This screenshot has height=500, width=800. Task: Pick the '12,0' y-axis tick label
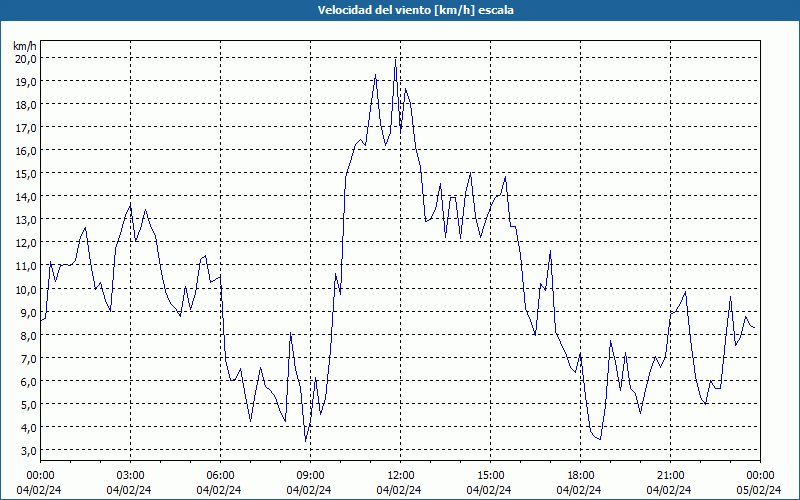[26, 243]
